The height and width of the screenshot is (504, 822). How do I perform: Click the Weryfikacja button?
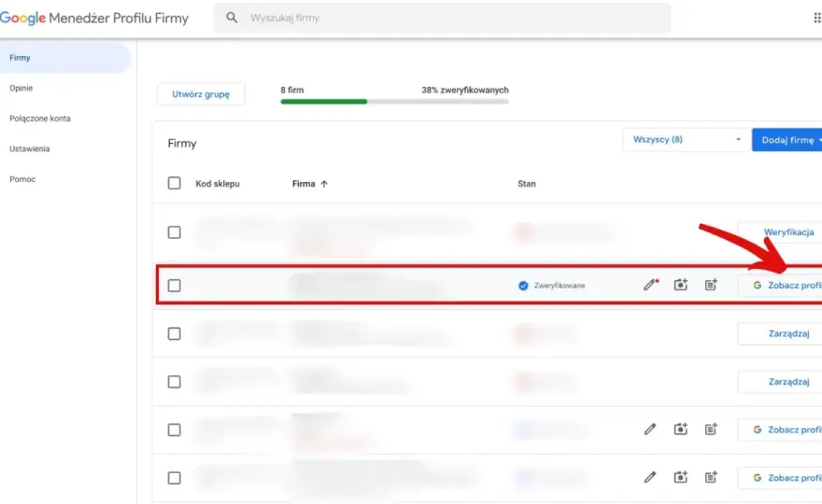tap(780, 232)
